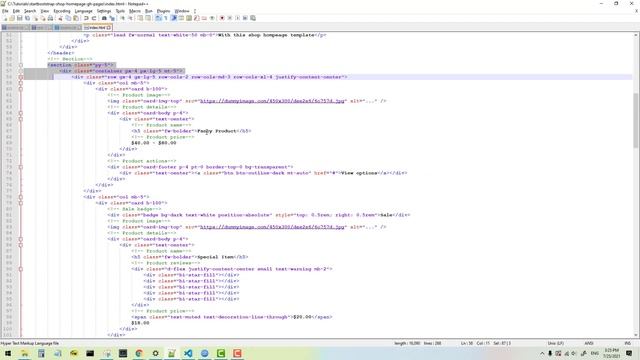Viewport: 640px width, 360px height.
Task: Click the scrollbar down arrow
Action: [x=636, y=335]
